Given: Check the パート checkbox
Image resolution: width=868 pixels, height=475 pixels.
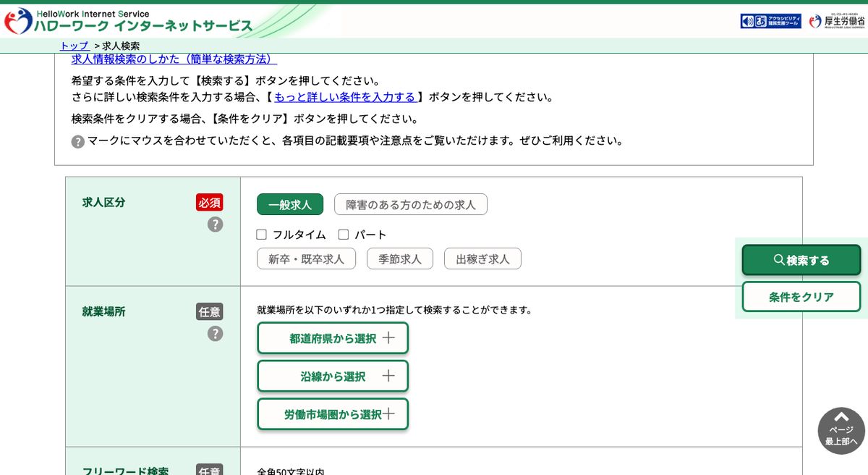Looking at the screenshot, I should point(344,235).
